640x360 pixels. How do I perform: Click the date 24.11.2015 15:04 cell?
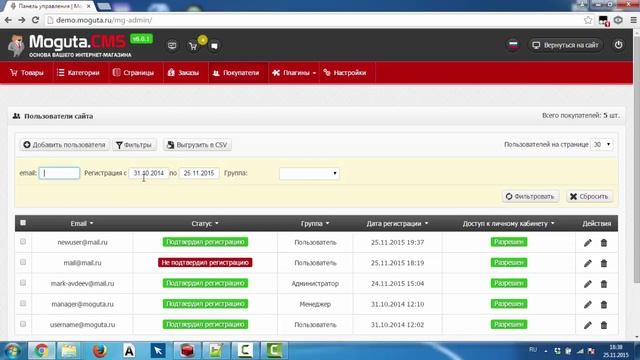(397, 283)
